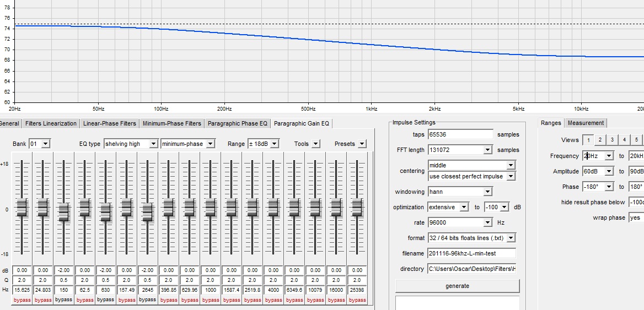Open the Minimum-Phase Filters tab
Screen dimensions: 644x310
coord(171,123)
